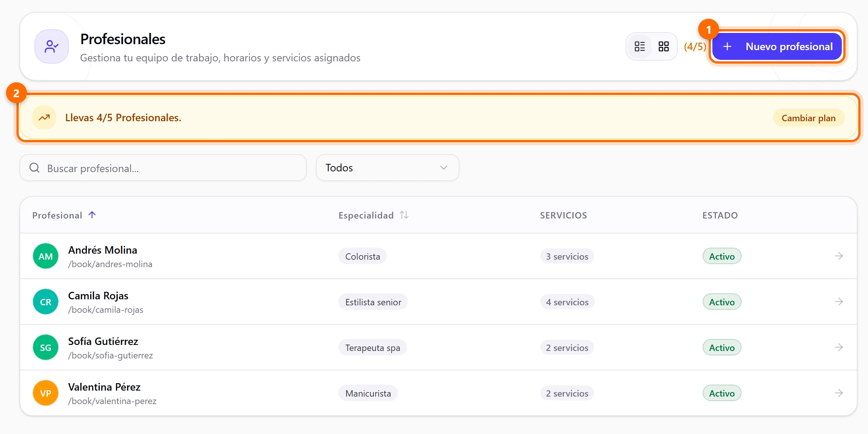
Task: Click Andrés Molina's Activo status badge
Action: (722, 256)
